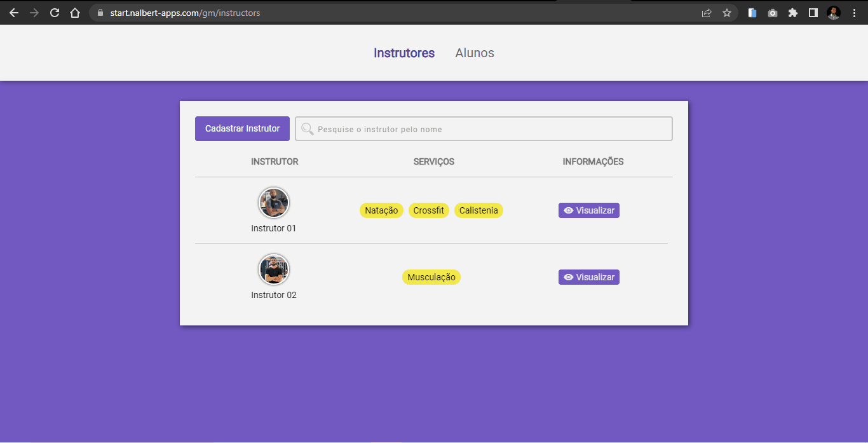Go to browser home icon
The width and height of the screenshot is (868, 443).
point(75,13)
